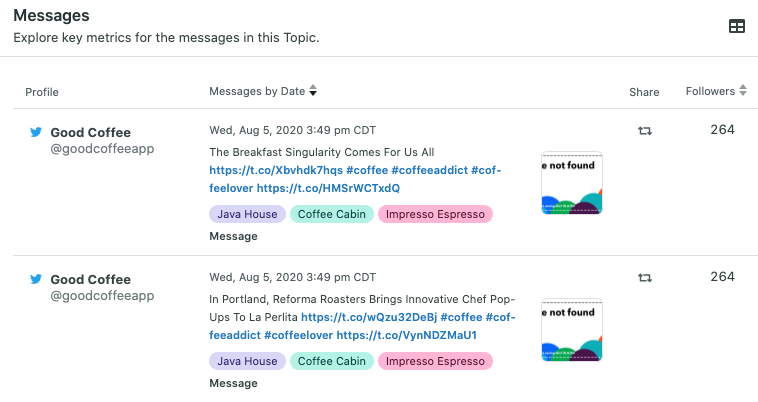The image size is (758, 402).
Task: Click the #coffeeaddict hashtag in the first message
Action: click(430, 170)
